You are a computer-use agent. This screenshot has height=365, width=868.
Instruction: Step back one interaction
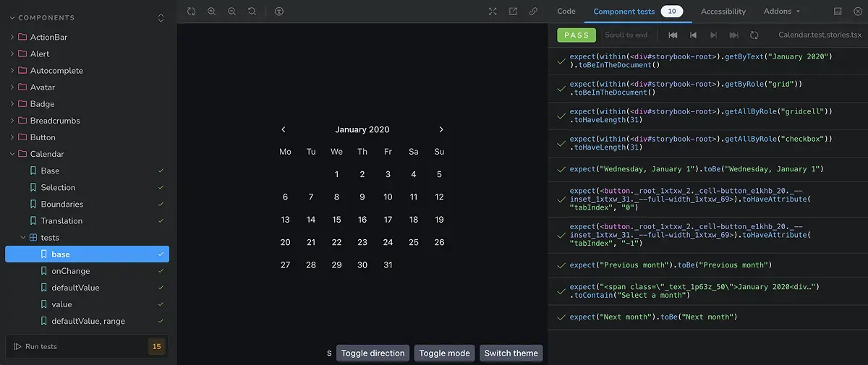click(x=693, y=35)
